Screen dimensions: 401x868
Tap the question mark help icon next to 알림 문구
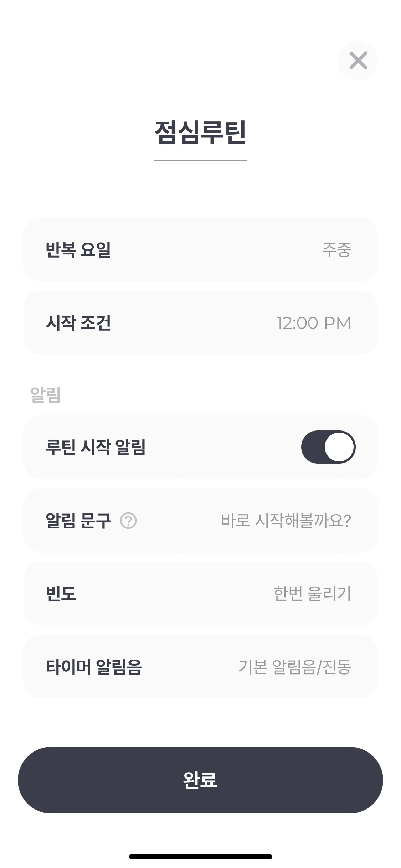(x=128, y=521)
